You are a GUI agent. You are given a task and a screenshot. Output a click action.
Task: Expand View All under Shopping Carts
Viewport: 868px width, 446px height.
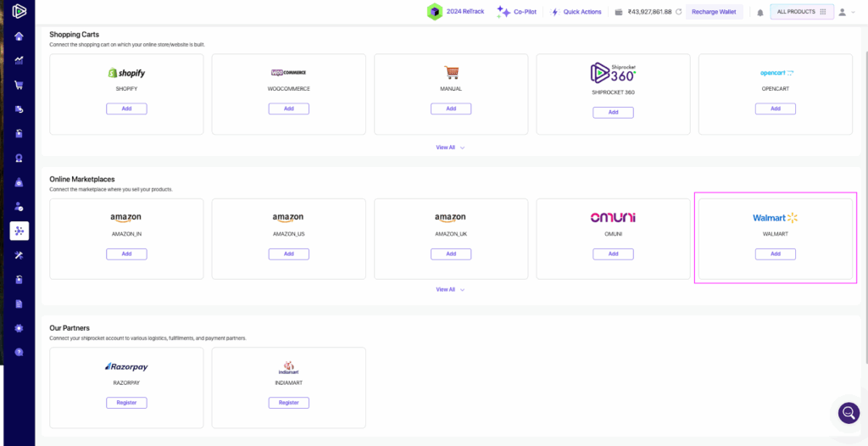(x=450, y=148)
